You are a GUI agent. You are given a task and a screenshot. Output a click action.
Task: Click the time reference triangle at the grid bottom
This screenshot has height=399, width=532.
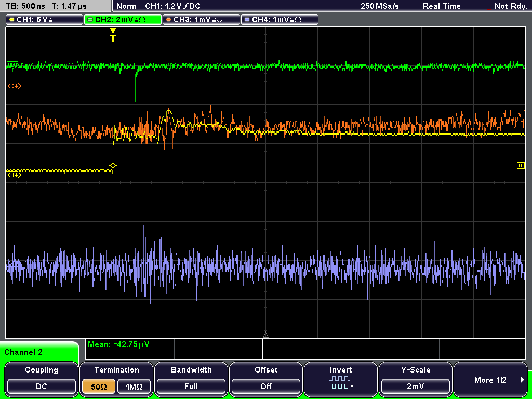click(265, 335)
